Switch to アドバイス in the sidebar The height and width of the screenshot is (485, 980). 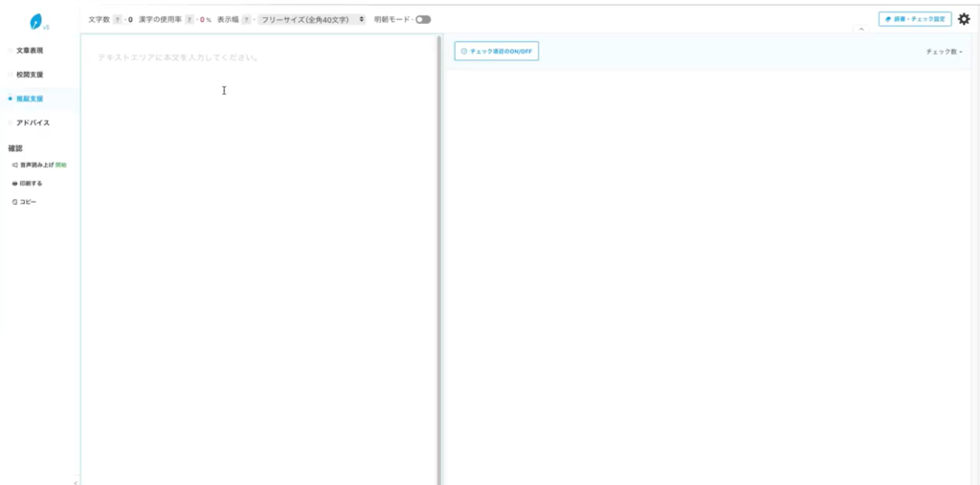tap(33, 122)
